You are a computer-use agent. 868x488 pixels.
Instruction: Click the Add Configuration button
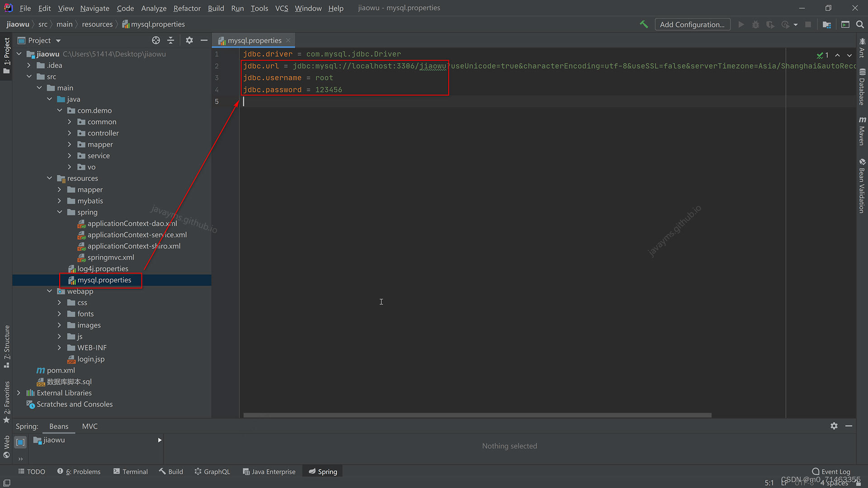pyautogui.click(x=692, y=24)
